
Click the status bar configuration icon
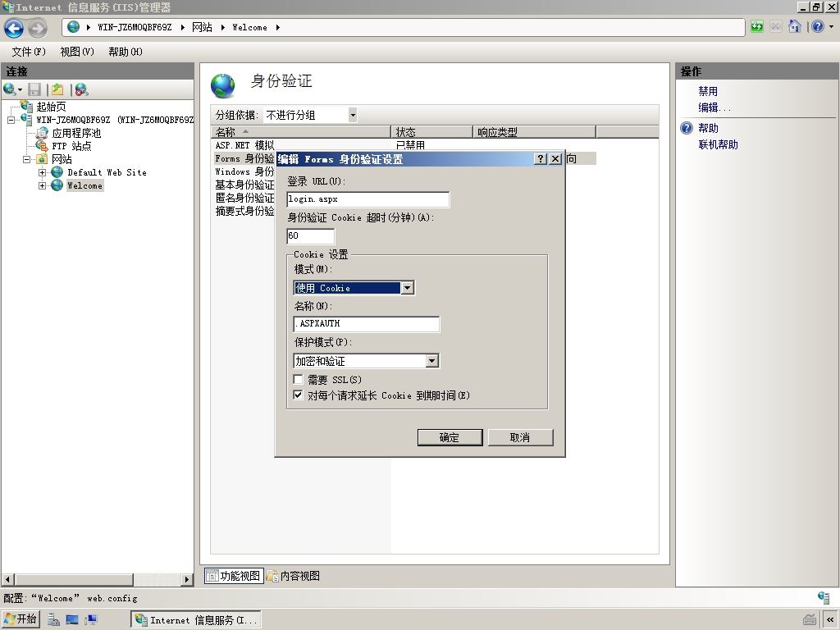click(824, 597)
